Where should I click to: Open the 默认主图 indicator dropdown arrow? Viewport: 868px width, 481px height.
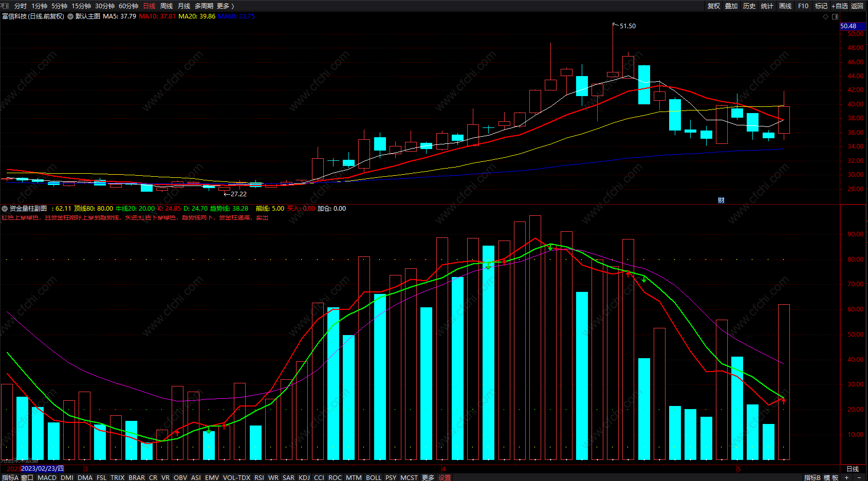(x=70, y=16)
